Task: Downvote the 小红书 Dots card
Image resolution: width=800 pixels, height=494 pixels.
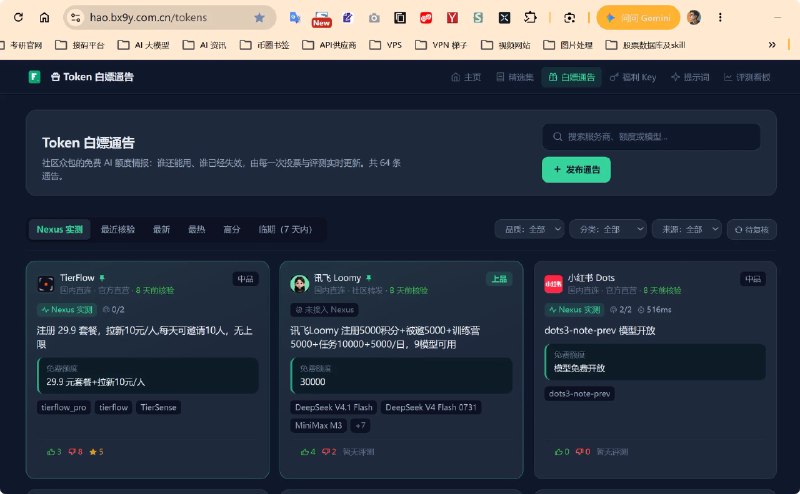Action: click(x=583, y=452)
